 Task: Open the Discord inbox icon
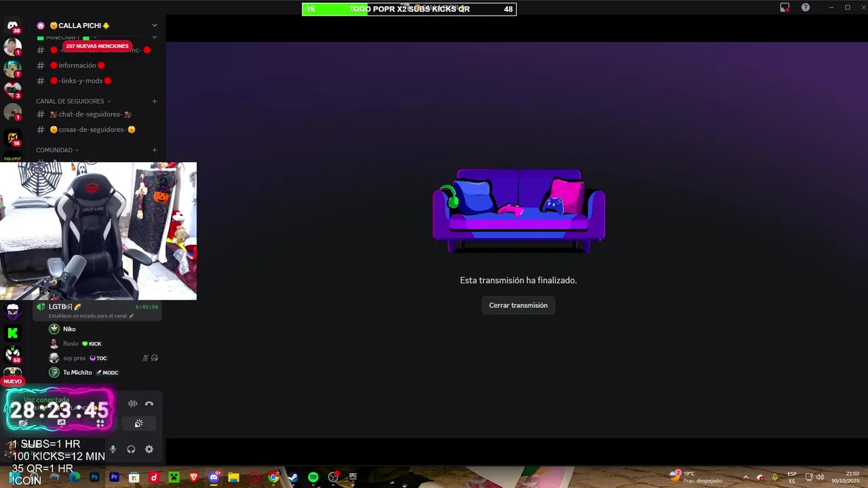785,7
